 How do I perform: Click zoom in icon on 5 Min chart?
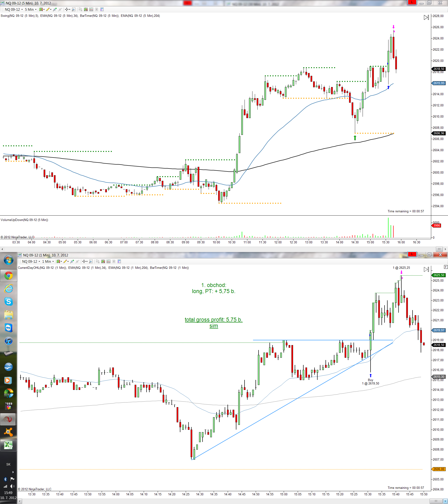[x=55, y=9]
